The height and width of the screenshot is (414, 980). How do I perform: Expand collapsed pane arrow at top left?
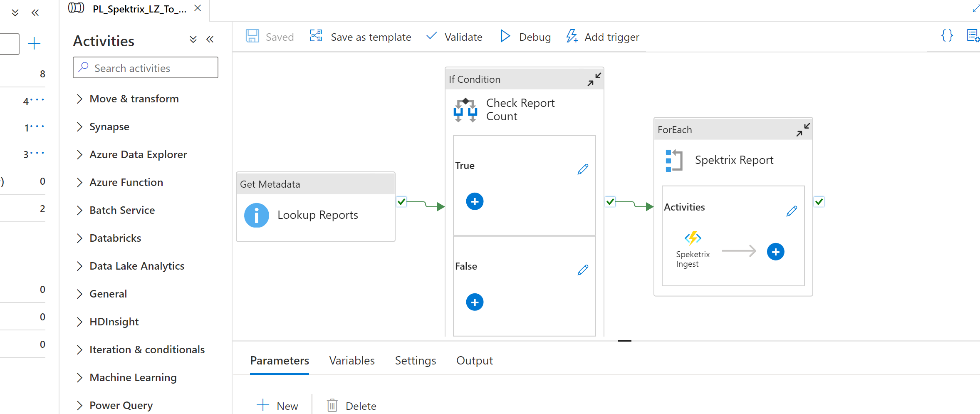pyautogui.click(x=15, y=13)
